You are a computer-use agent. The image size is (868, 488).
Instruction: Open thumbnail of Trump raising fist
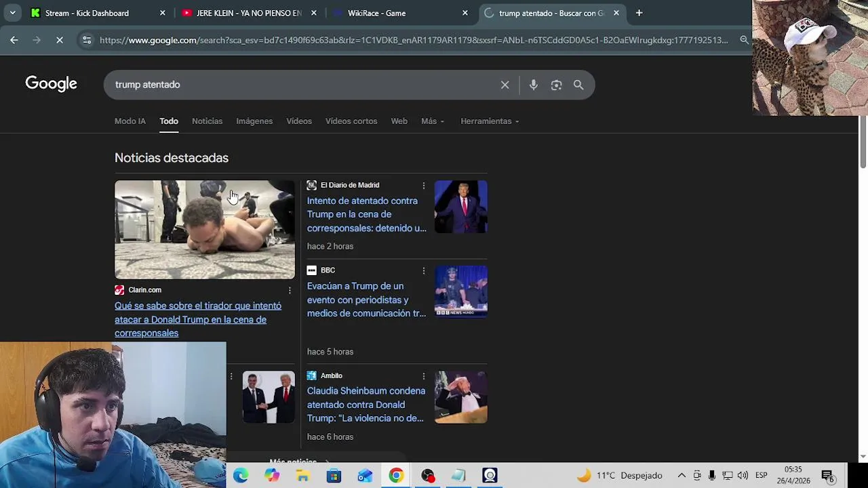(x=461, y=397)
